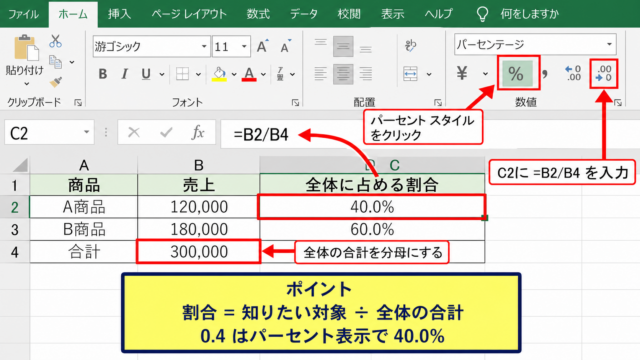This screenshot has width=640, height=360.
Task: Toggle middle vertical alignment
Action: 343,46
